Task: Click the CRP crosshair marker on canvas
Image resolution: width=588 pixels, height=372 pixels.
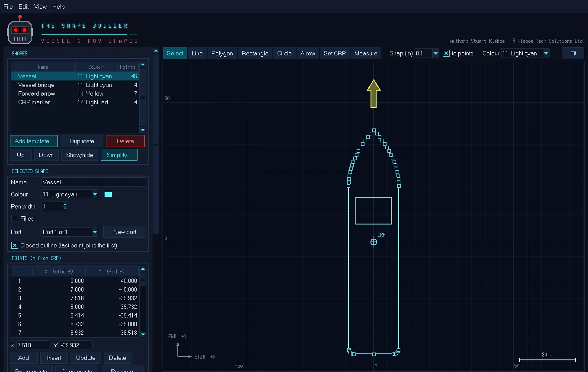Action: (x=374, y=242)
